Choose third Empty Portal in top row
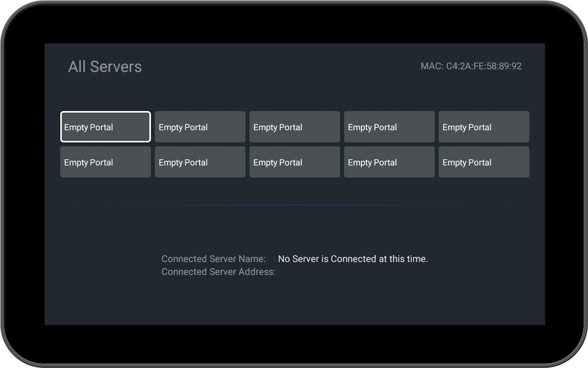The image size is (588, 368). [x=295, y=126]
